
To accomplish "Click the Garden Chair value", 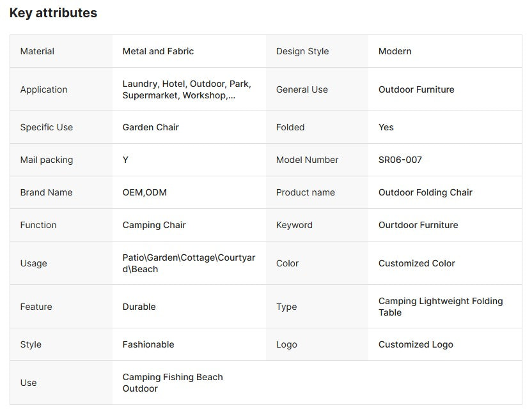I will tap(150, 127).
